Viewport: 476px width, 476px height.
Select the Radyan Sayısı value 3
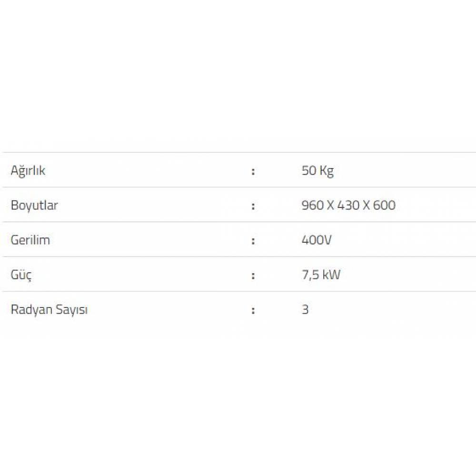pos(305,309)
